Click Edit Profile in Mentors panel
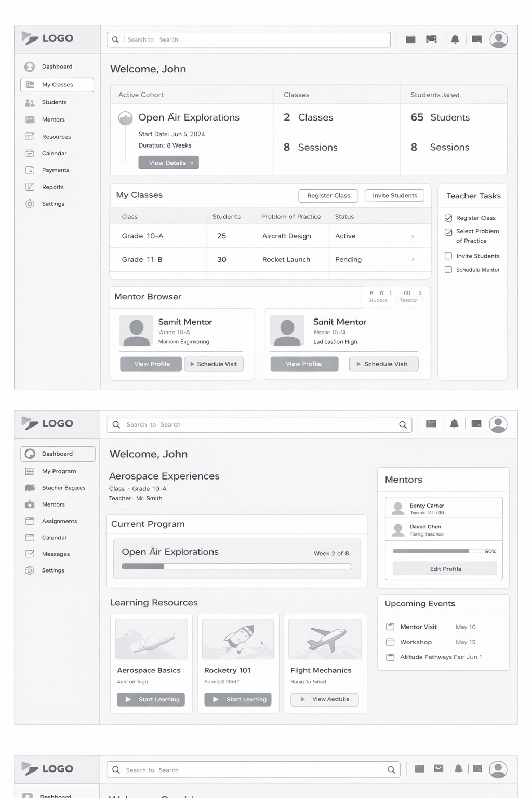The height and width of the screenshot is (798, 532). [x=445, y=569]
